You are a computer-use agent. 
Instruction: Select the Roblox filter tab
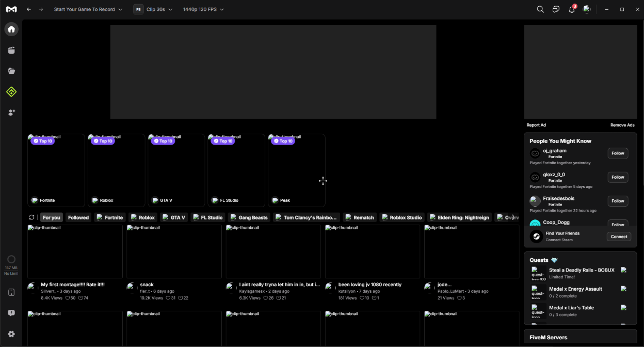click(x=143, y=217)
